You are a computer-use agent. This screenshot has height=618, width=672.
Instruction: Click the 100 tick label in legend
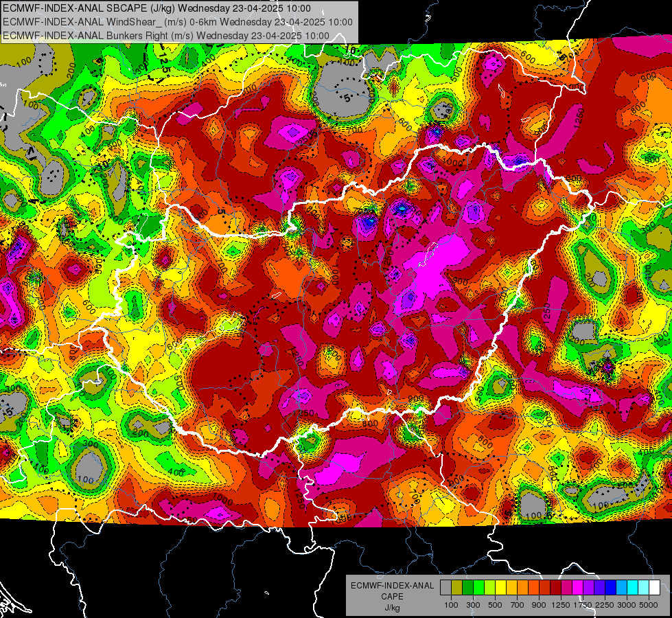coord(451,605)
